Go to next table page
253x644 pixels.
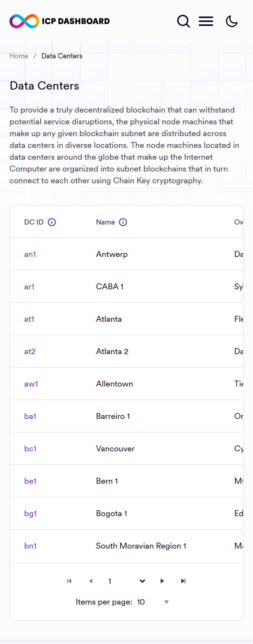click(162, 581)
